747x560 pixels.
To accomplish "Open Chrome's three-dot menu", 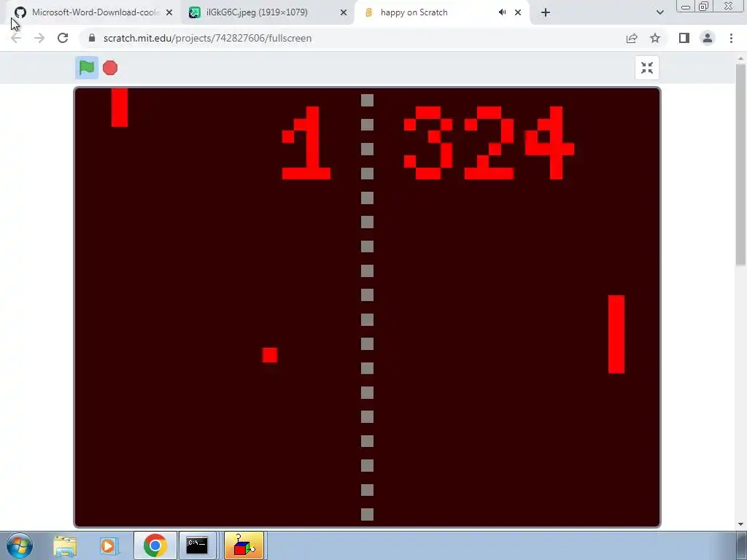I will (731, 38).
